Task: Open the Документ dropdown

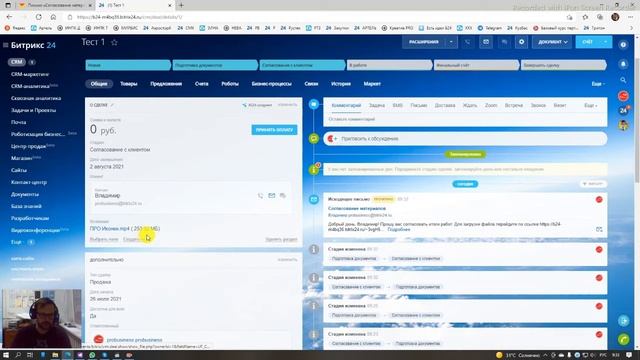Action: pos(552,42)
